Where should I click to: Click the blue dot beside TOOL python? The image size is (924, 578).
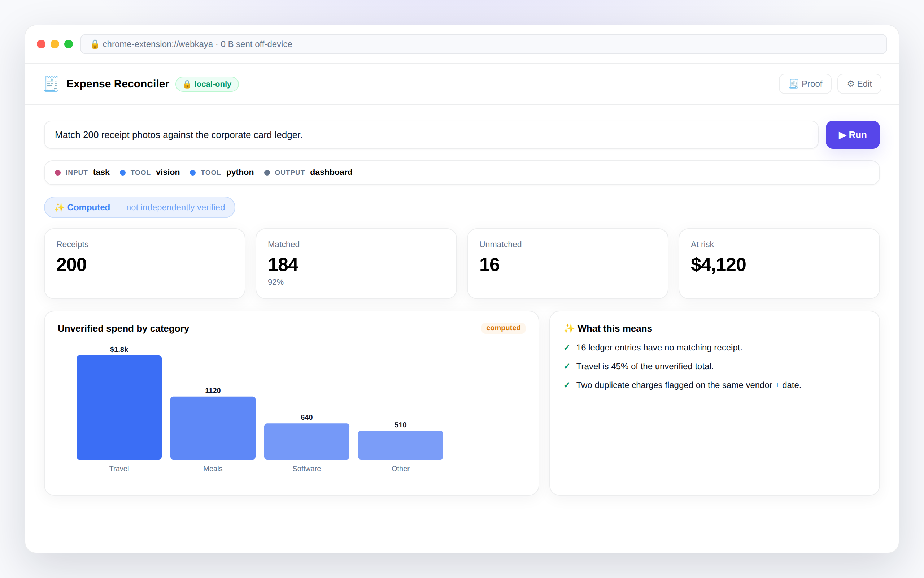point(193,173)
